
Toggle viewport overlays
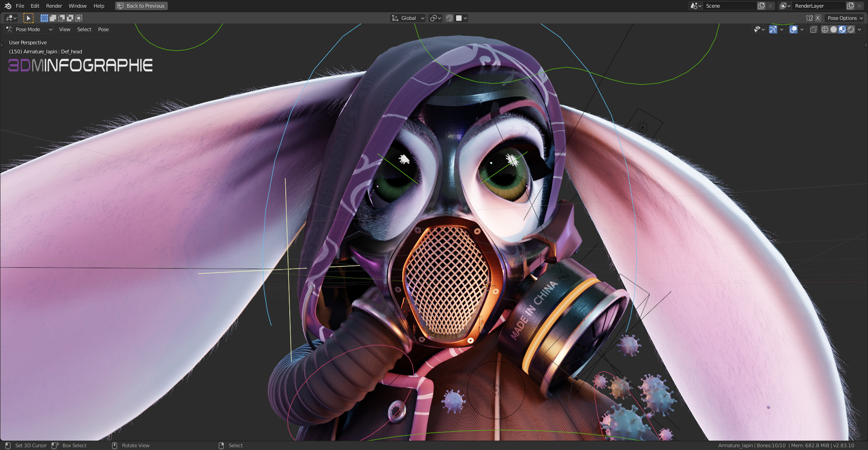(x=793, y=29)
